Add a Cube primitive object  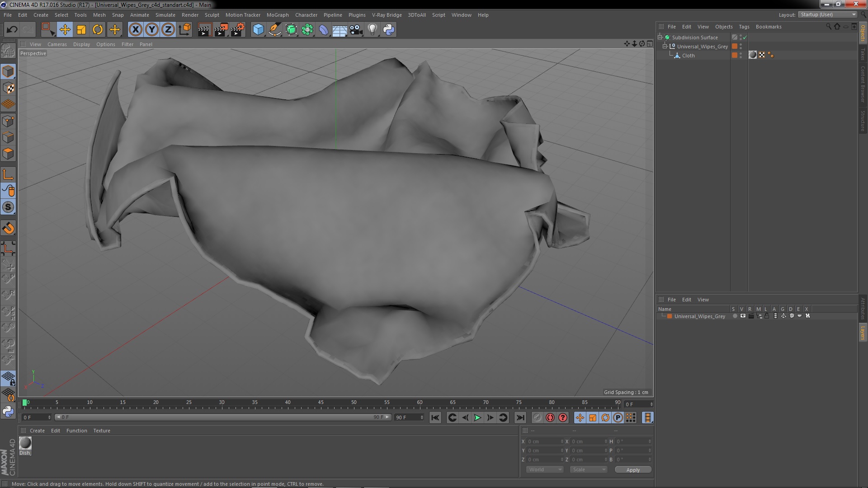tap(258, 30)
